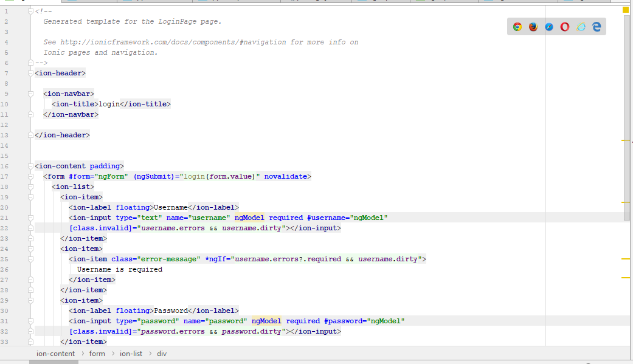
Task: Collapse the ion-content fold region
Action: click(29, 166)
